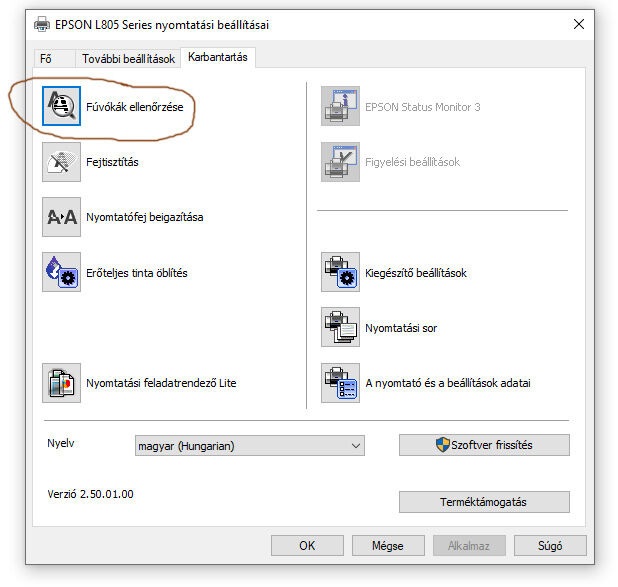Click the EPSON Status Monitor 3 icon
This screenshot has width=618, height=587.
[341, 106]
